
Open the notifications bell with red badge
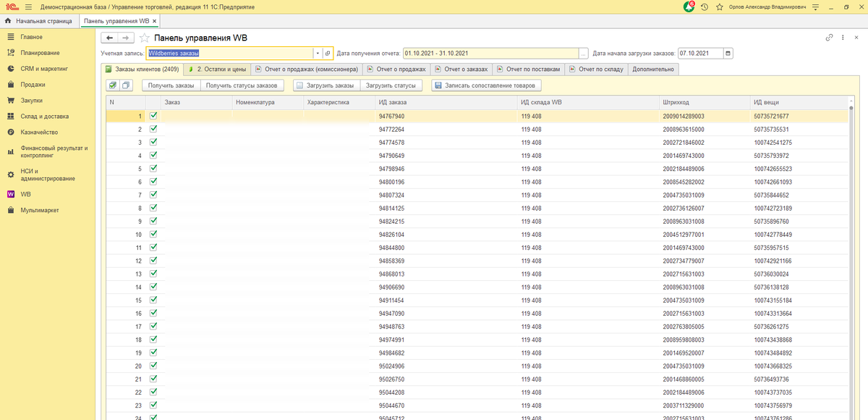[689, 7]
